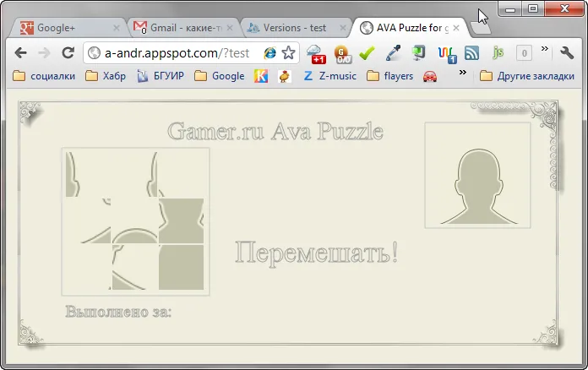The image size is (588, 370).
Task: Go back with the browser back arrow
Action: [x=20, y=53]
